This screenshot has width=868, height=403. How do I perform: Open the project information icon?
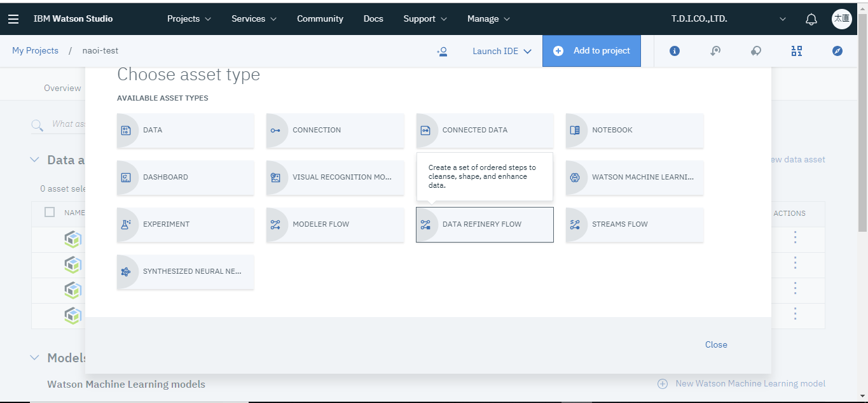point(675,51)
